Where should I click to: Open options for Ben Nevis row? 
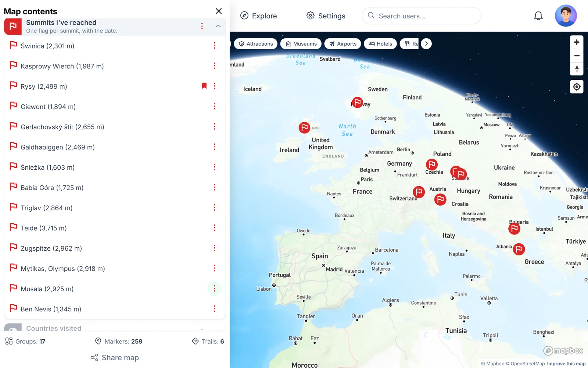pyautogui.click(x=215, y=309)
